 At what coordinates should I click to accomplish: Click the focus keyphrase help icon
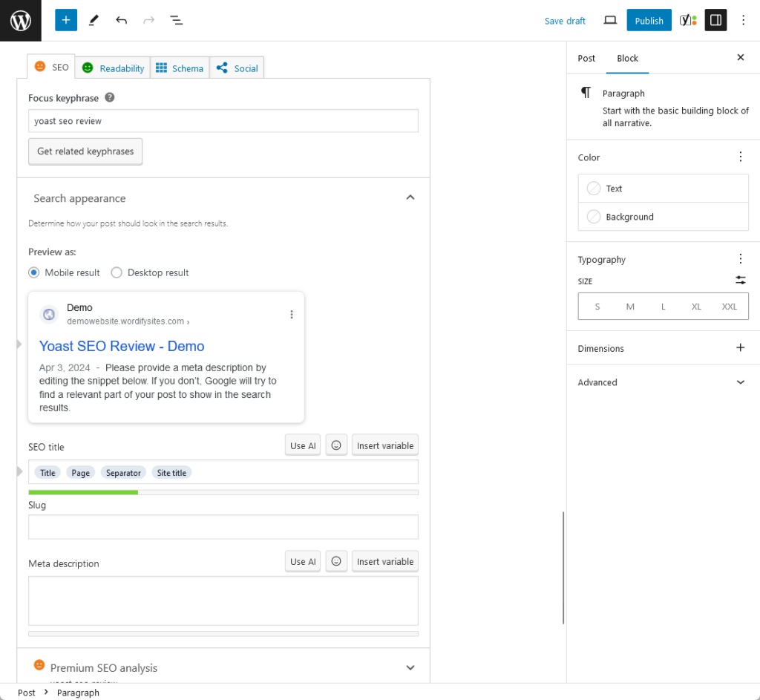(x=110, y=97)
